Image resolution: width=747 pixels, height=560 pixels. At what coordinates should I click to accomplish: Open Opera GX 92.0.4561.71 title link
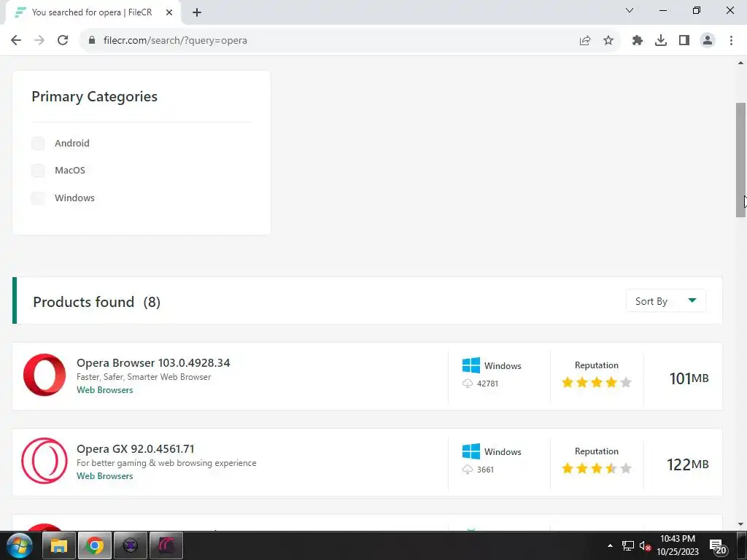point(135,449)
